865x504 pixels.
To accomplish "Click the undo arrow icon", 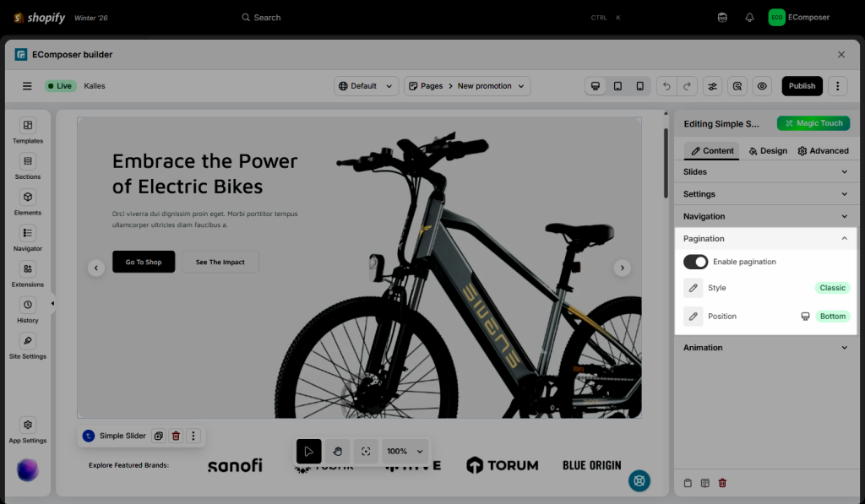I will tap(666, 86).
